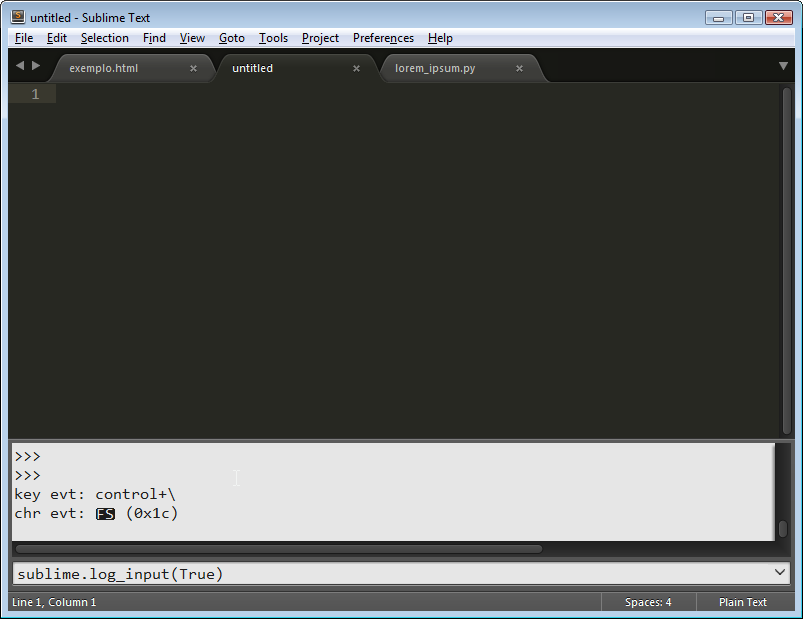
Task: Open the Preferences menu
Action: [383, 38]
